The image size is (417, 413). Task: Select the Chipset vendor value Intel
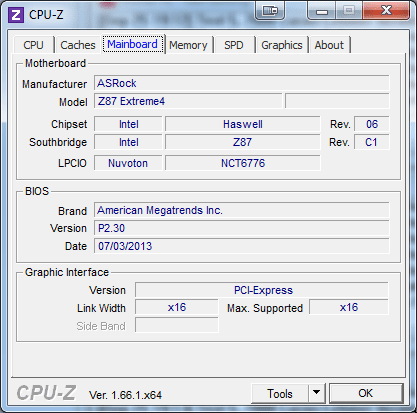pos(128,124)
